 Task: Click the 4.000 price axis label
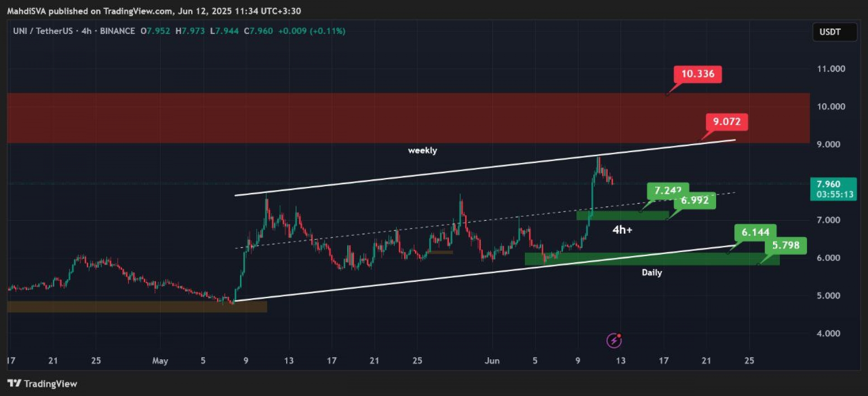[828, 334]
